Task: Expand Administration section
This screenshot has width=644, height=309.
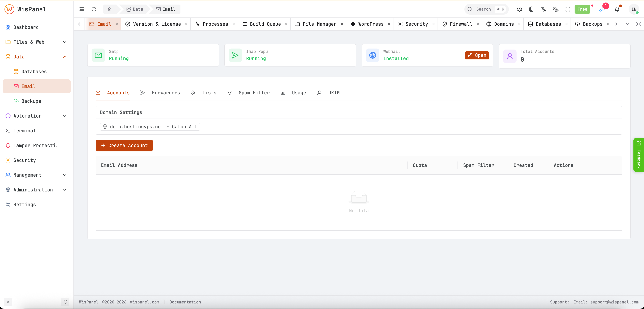Action: [x=37, y=190]
